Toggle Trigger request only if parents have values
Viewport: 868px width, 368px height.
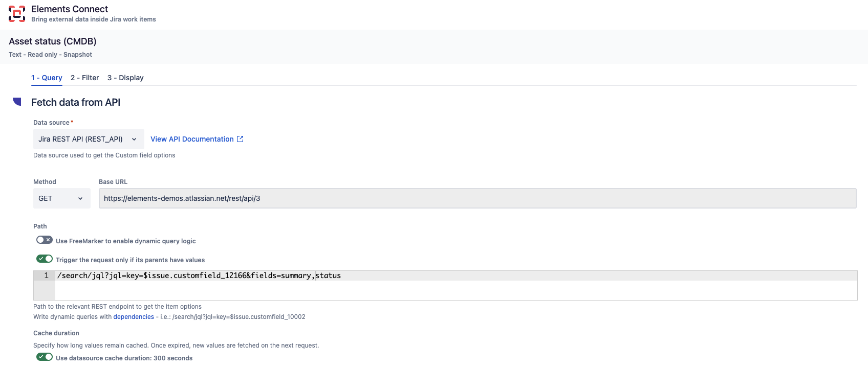45,259
